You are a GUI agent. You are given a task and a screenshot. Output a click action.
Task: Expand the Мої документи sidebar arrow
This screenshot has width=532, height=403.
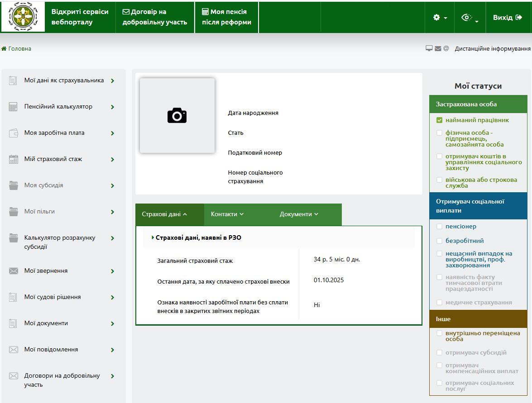pyautogui.click(x=112, y=324)
